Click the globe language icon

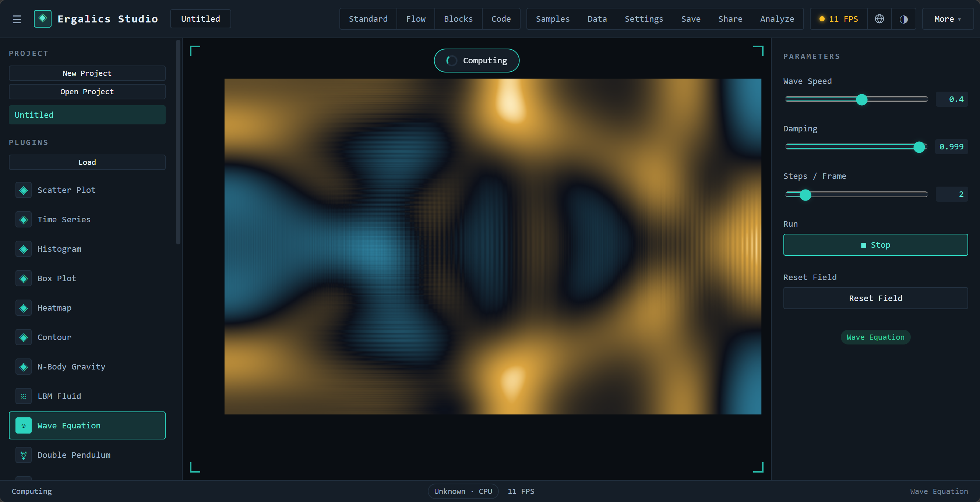(x=879, y=19)
